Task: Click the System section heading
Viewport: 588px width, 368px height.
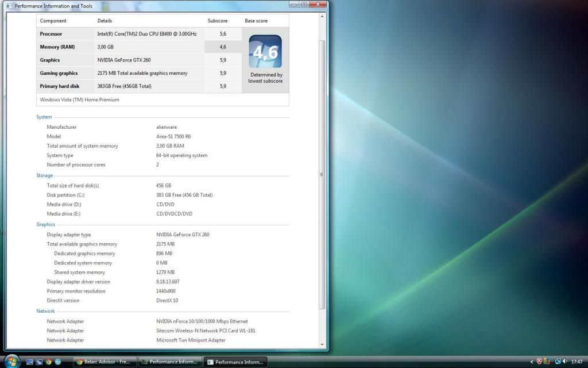Action: 44,117
